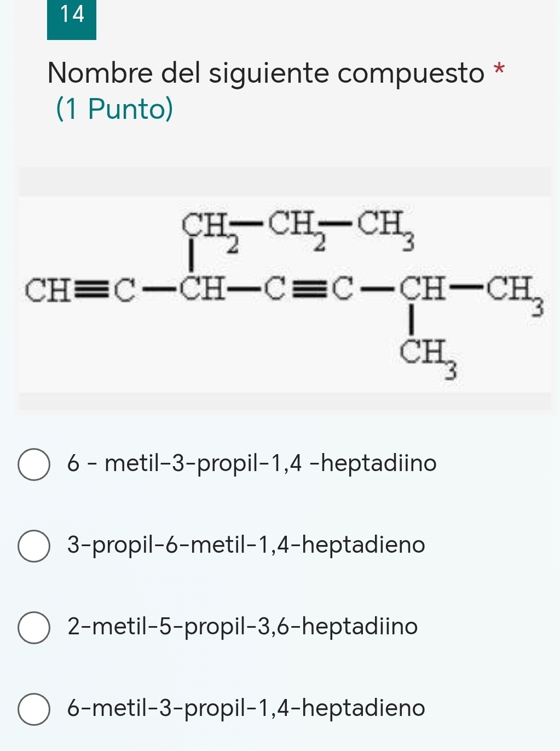Click the answer text '2-metil-5-propil-3,6-heptadiino'
The width and height of the screenshot is (560, 751).
tap(243, 626)
